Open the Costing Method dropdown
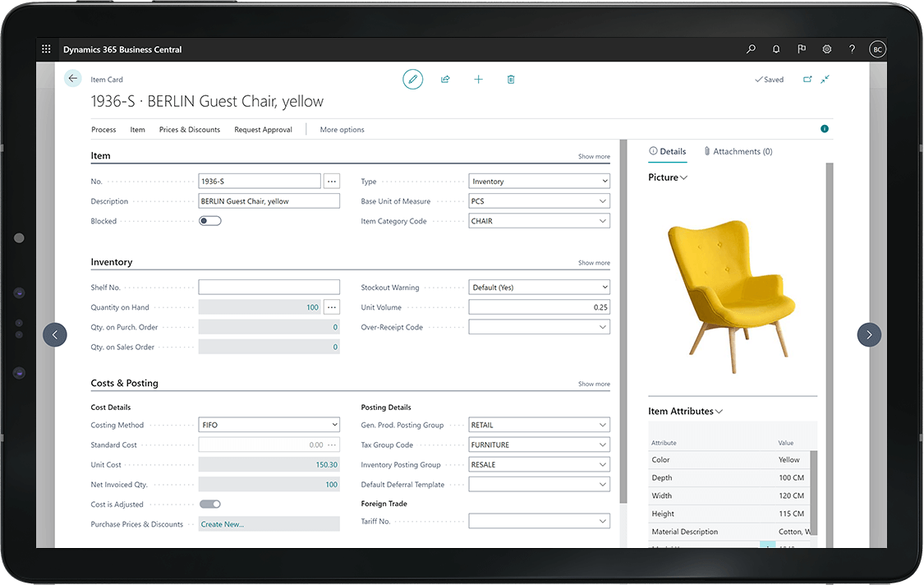The height and width of the screenshot is (585, 924). click(269, 426)
